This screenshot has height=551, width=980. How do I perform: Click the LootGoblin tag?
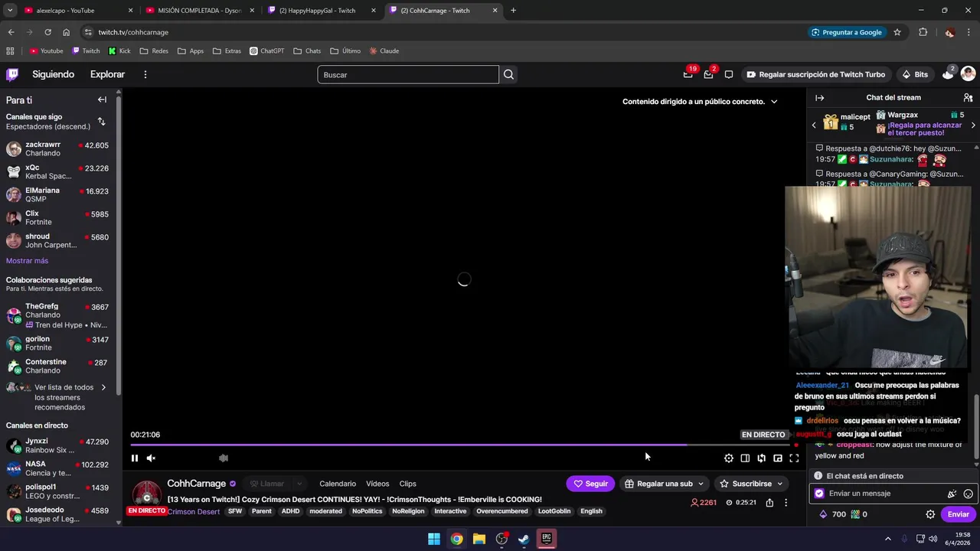554,511
